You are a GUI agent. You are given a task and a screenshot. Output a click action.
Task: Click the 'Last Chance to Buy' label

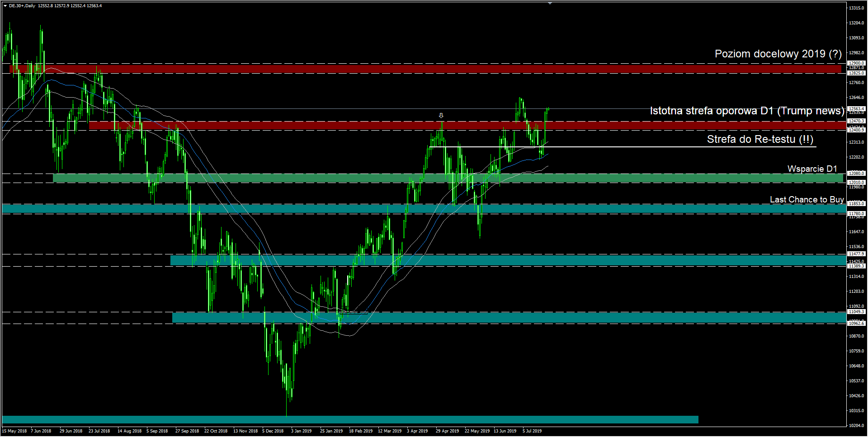coord(807,199)
